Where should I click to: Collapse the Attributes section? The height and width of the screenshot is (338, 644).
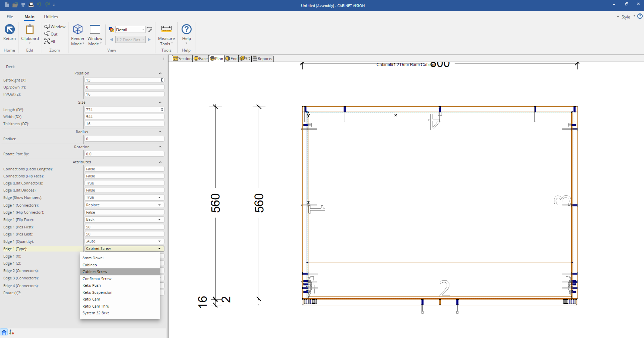click(160, 162)
